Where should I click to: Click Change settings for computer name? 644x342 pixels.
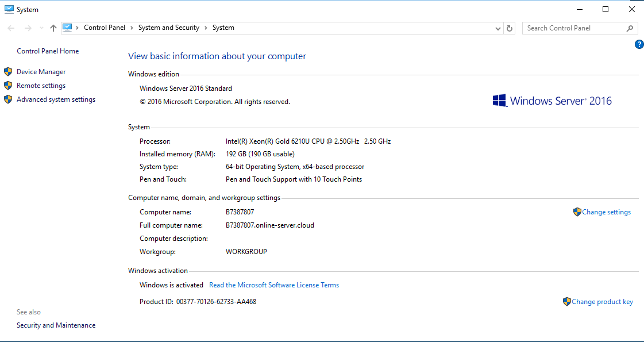tap(606, 212)
